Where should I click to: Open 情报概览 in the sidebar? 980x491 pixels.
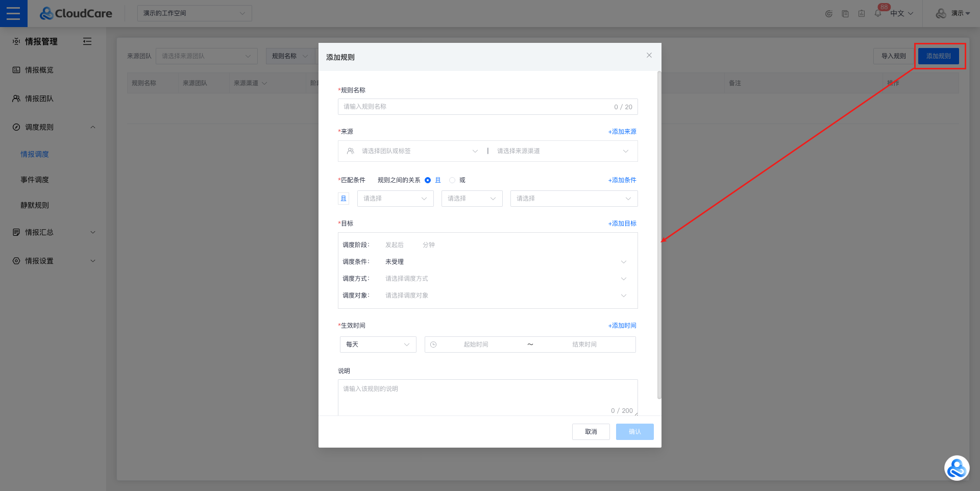[x=39, y=70]
